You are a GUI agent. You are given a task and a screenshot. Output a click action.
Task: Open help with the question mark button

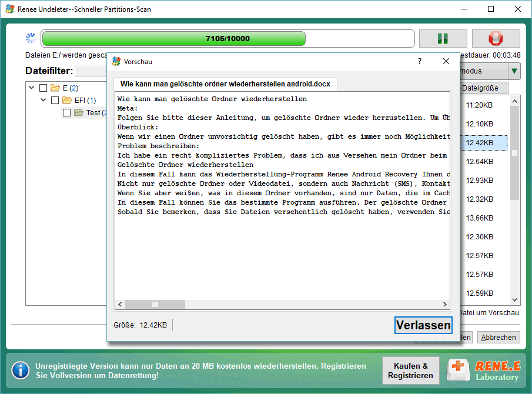click(x=420, y=61)
